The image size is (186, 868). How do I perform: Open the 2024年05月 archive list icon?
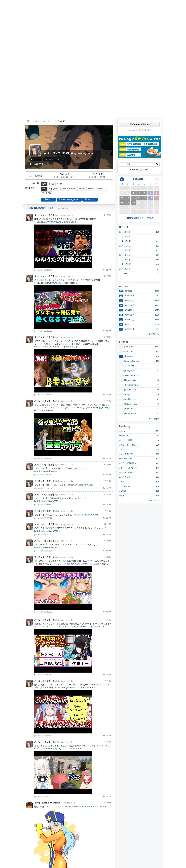pos(121,301)
